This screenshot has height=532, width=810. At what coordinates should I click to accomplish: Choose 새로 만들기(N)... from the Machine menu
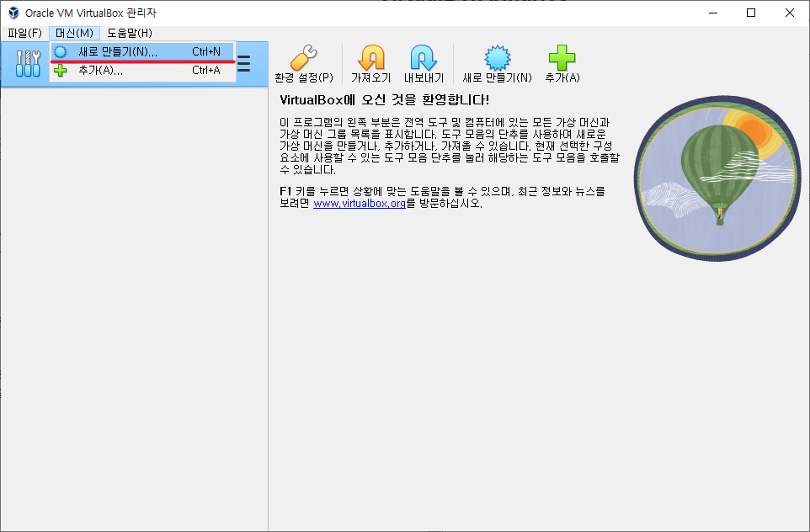point(143,51)
